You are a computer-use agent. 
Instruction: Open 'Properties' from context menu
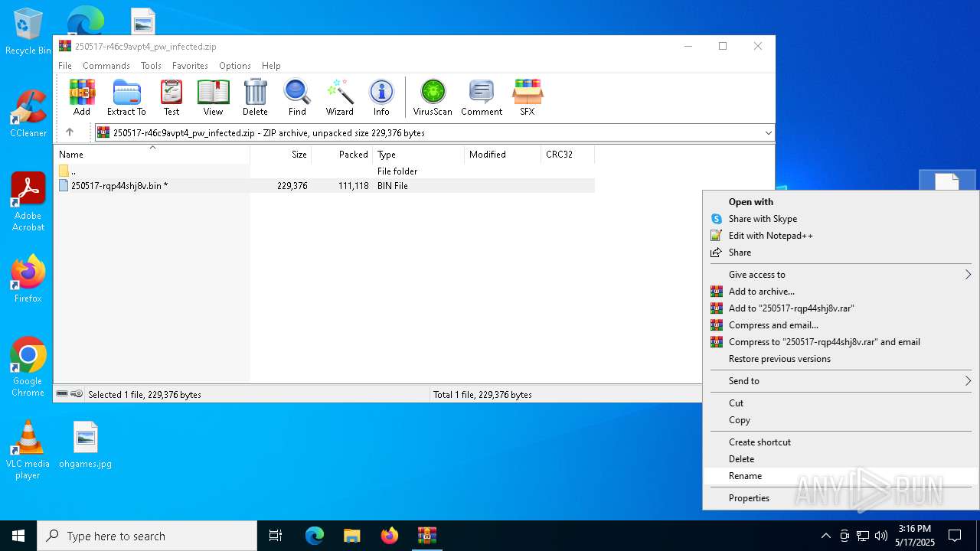click(841, 498)
